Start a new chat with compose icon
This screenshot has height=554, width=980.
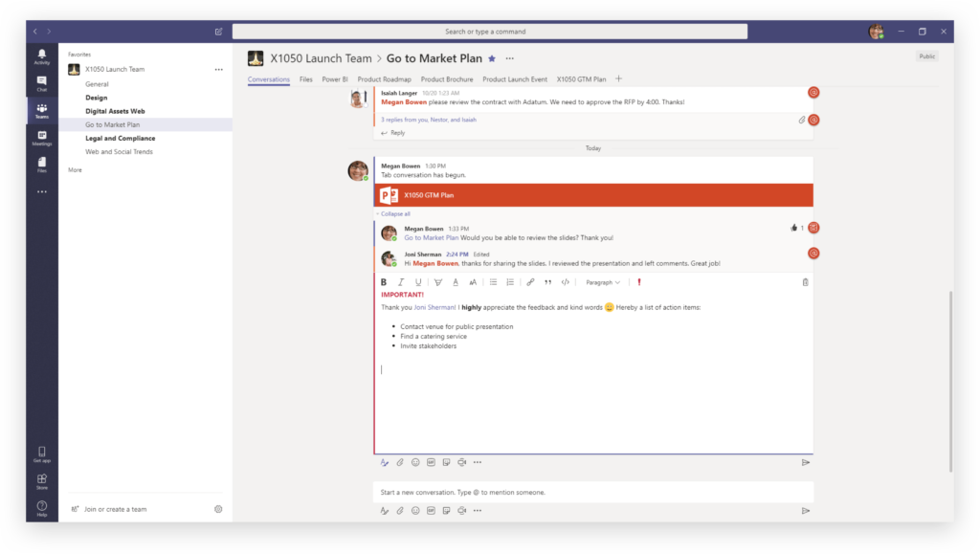coord(219,32)
